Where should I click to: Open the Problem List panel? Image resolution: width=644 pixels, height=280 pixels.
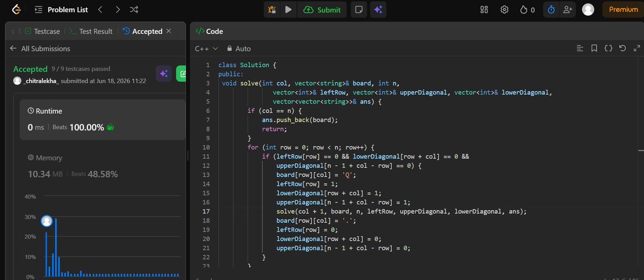tap(62, 10)
